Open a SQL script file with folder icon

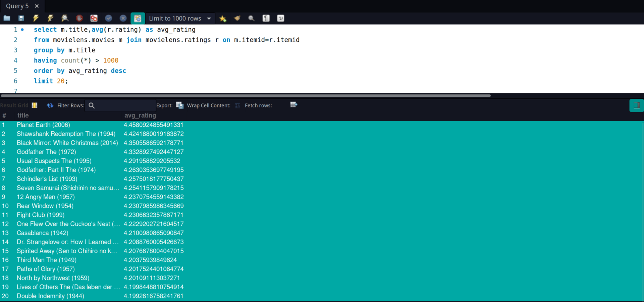(x=7, y=18)
